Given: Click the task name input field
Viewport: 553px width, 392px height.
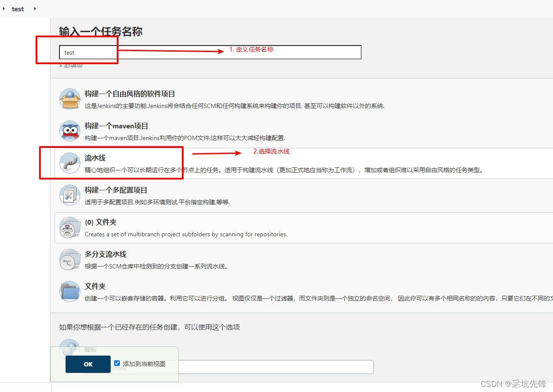Looking at the screenshot, I should click(x=210, y=52).
